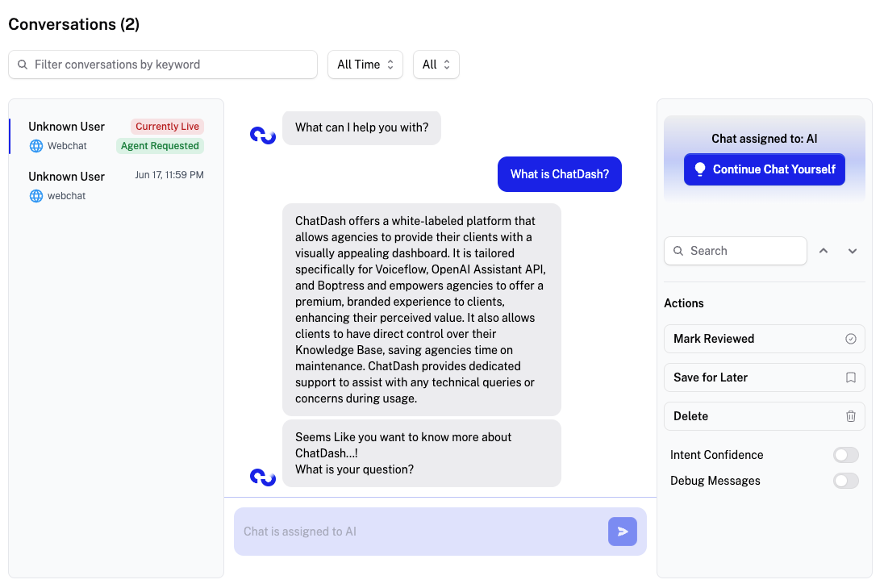Click the 'Chat assigned to: AI' label
Viewport: 884px width, 588px height.
pyautogui.click(x=765, y=139)
